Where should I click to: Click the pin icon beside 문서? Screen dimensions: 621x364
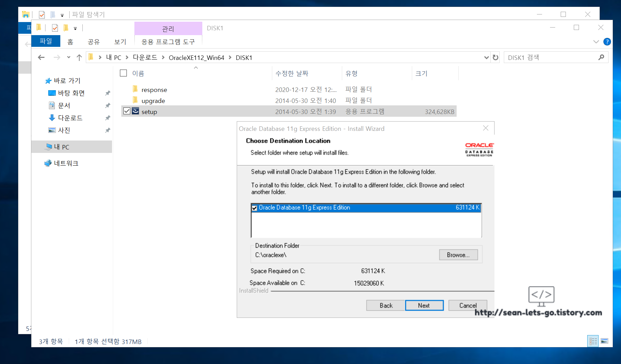[108, 105]
